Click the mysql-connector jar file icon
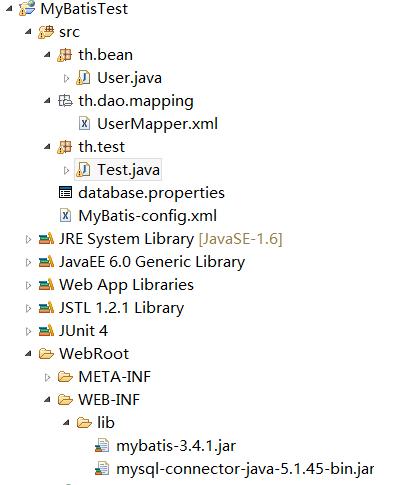406x485 pixels. tap(102, 469)
